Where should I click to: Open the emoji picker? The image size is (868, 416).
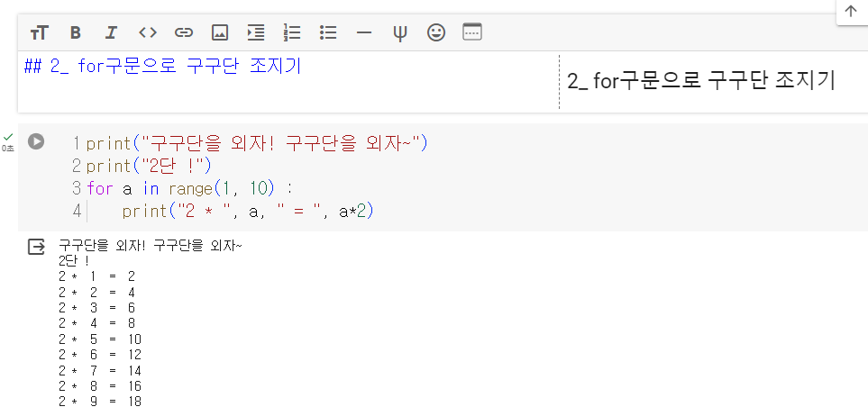(436, 32)
